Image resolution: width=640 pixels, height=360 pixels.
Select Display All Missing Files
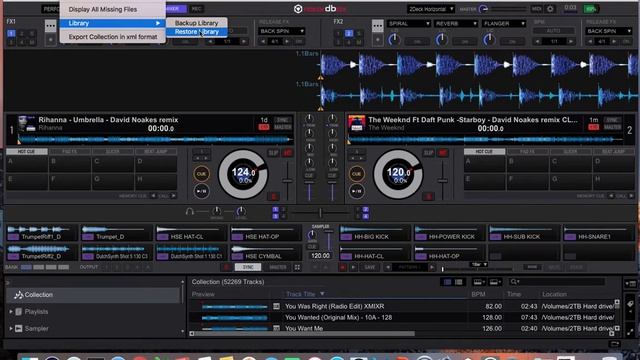[103, 9]
